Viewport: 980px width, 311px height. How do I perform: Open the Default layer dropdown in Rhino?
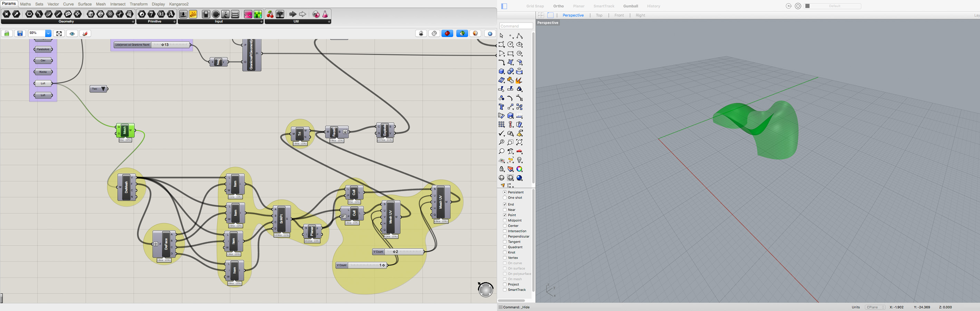(833, 6)
